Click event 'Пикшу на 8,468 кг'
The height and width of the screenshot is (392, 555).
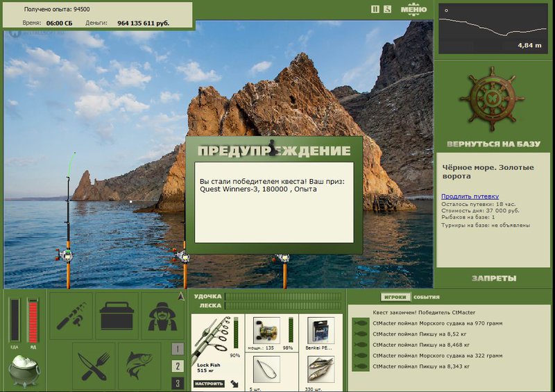click(421, 345)
